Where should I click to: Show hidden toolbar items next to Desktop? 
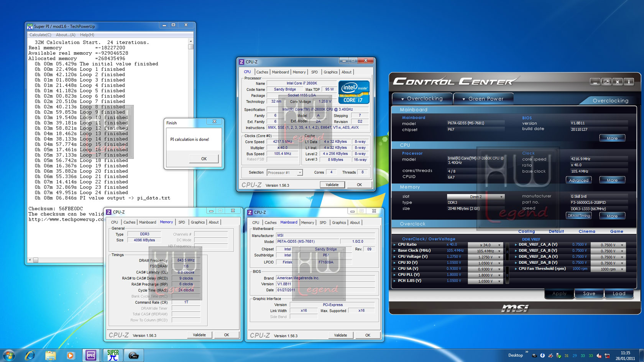pyautogui.click(x=527, y=352)
